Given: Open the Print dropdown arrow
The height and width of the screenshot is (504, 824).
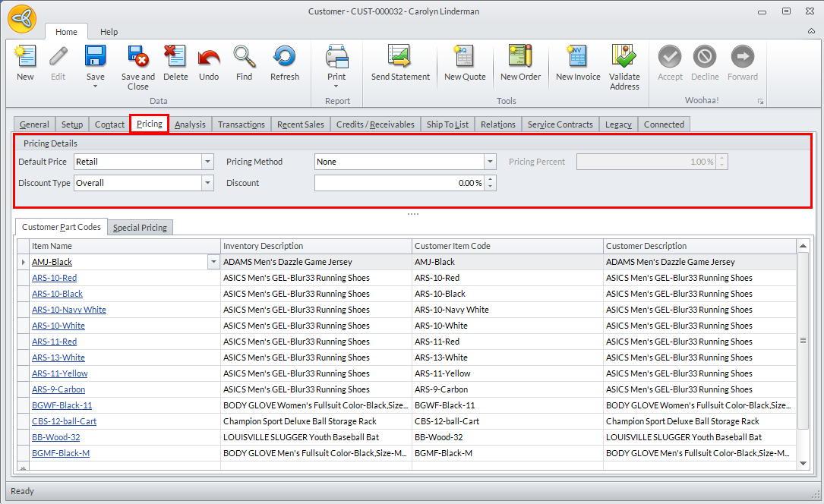Looking at the screenshot, I should (336, 87).
